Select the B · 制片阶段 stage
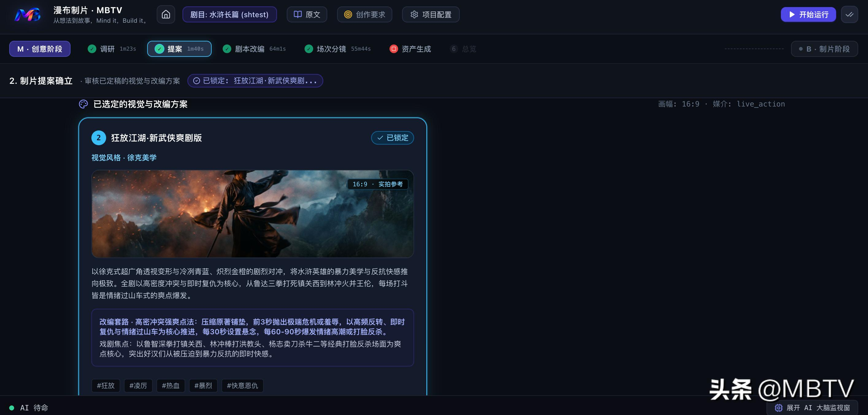Screen dimensions: 868x415 pos(824,49)
